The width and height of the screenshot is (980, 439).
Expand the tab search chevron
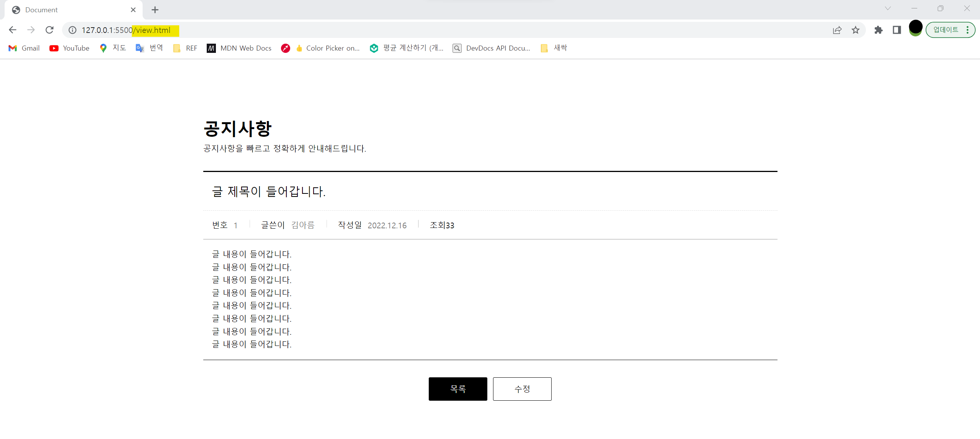coord(888,8)
